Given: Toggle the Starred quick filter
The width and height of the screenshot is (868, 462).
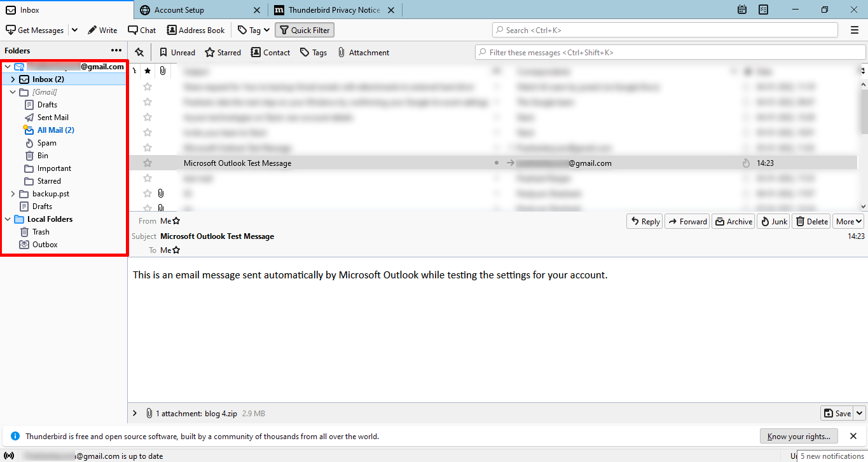Looking at the screenshot, I should click(x=223, y=52).
